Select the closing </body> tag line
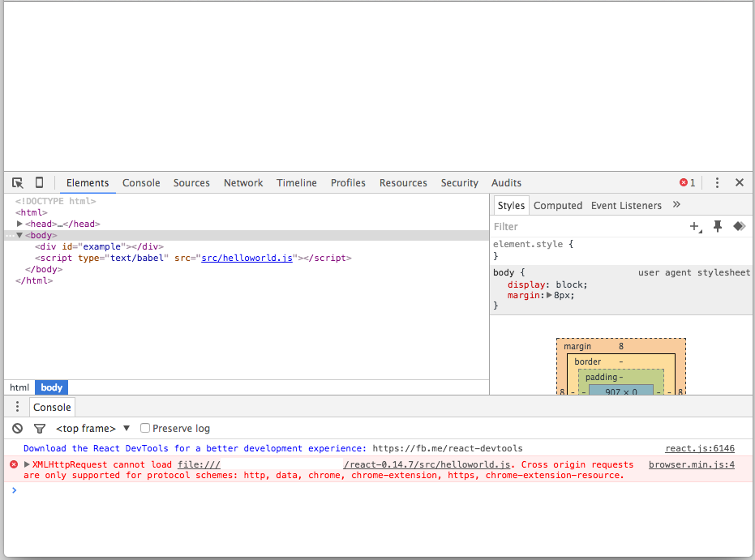 [x=43, y=269]
